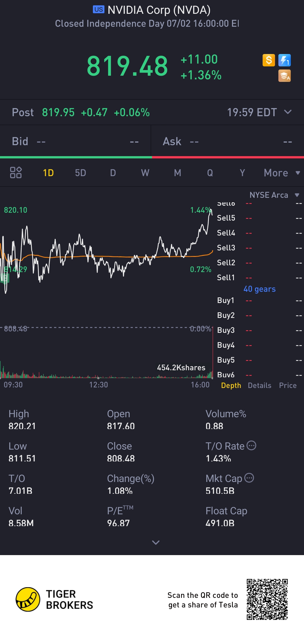Viewport: 304px width, 644px height.
Task: Tap the Volume% 0.88 value
Action: (214, 426)
